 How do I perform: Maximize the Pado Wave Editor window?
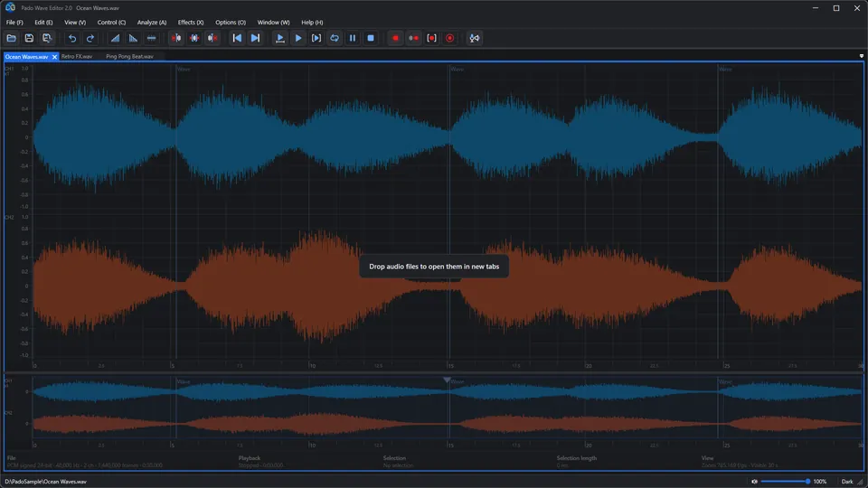click(x=835, y=8)
